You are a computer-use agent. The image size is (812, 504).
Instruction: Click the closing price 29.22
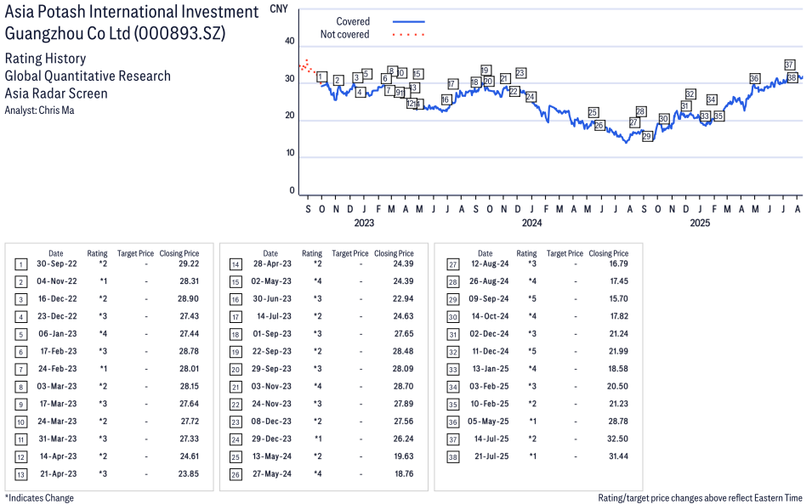(189, 264)
